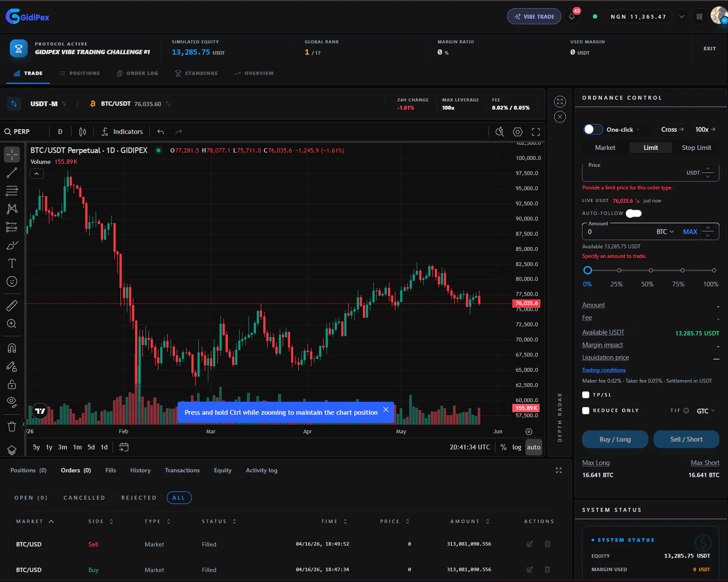
Task: Toggle the One-click trading switch
Action: click(593, 130)
